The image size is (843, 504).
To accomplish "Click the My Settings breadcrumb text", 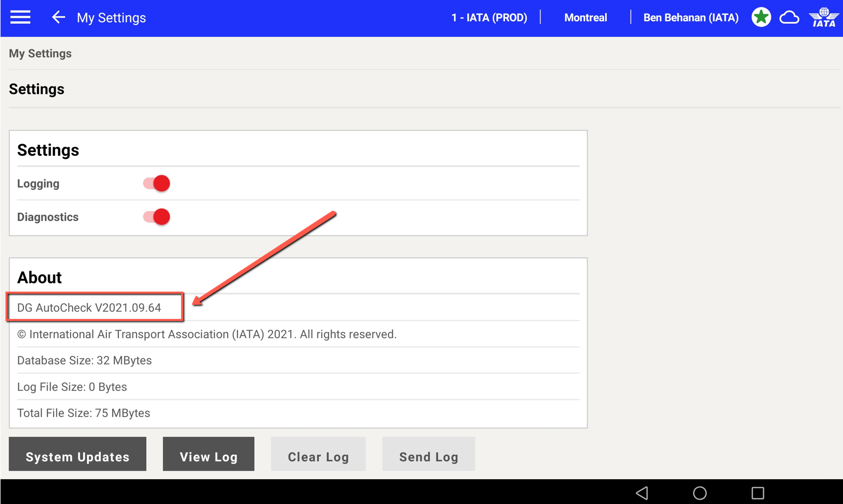I will 40,54.
